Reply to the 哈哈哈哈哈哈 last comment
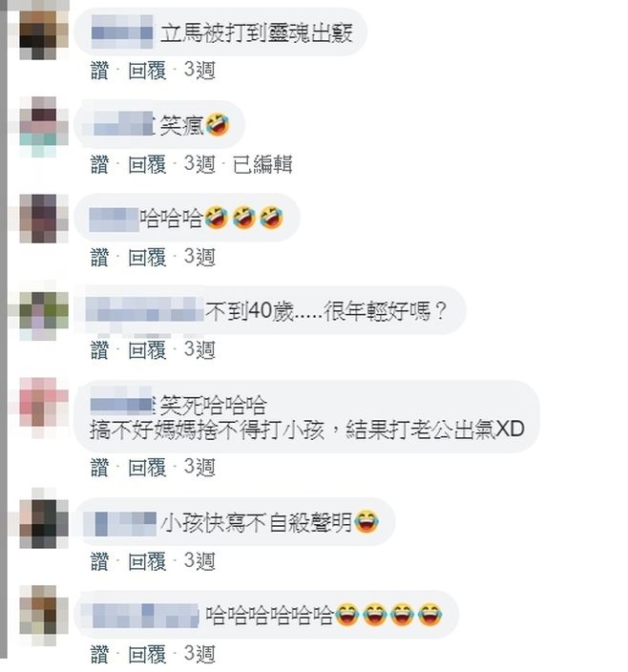 (x=147, y=654)
